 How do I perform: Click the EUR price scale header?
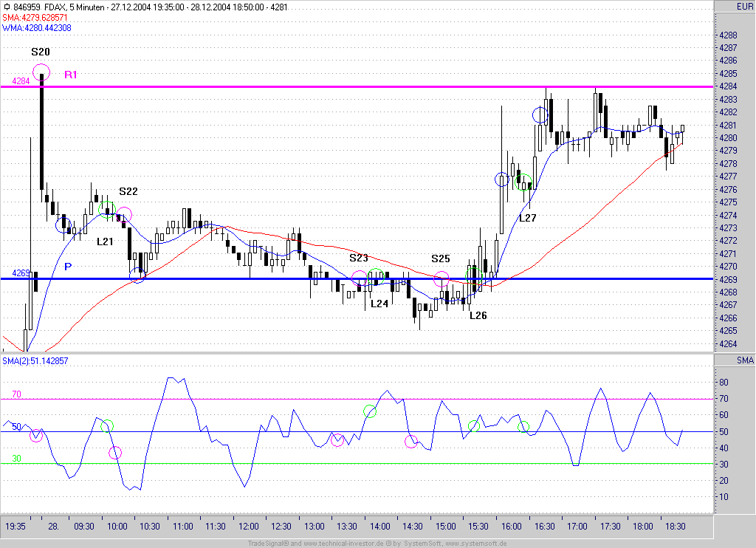735,6
